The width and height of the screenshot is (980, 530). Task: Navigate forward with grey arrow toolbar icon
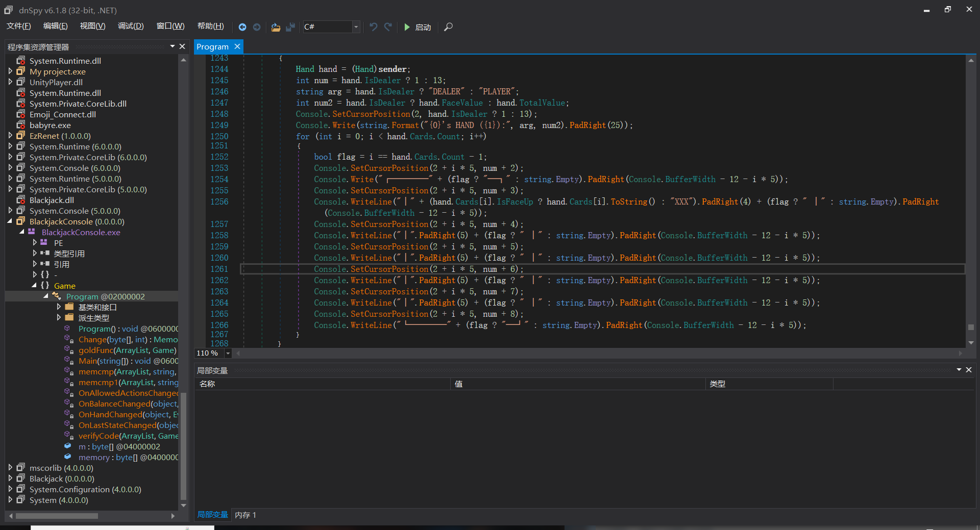(257, 27)
